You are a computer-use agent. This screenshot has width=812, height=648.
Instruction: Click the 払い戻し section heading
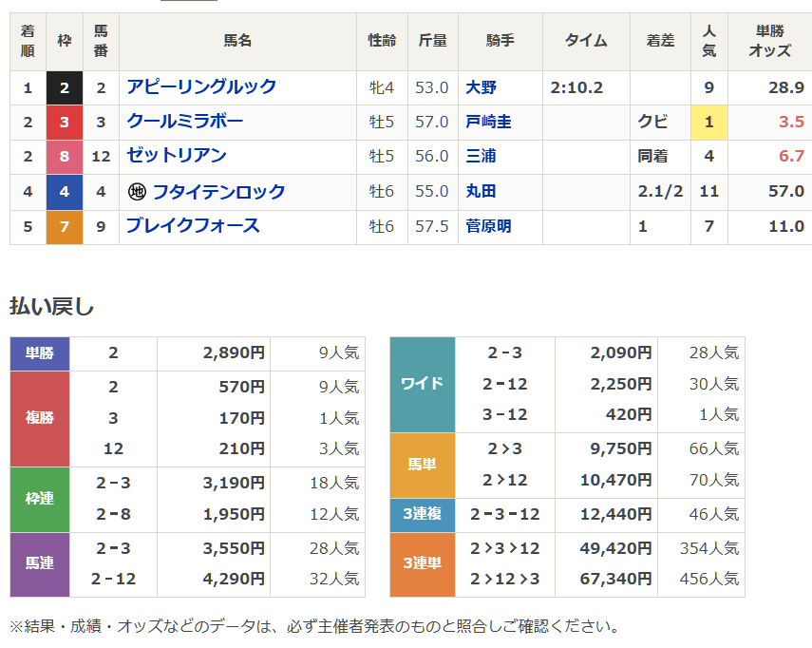click(x=52, y=306)
